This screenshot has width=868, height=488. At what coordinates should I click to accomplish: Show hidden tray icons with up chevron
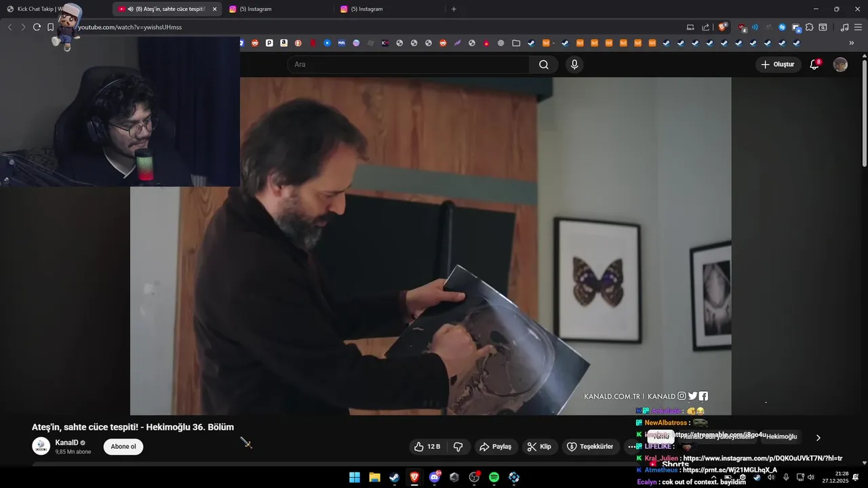tap(713, 477)
